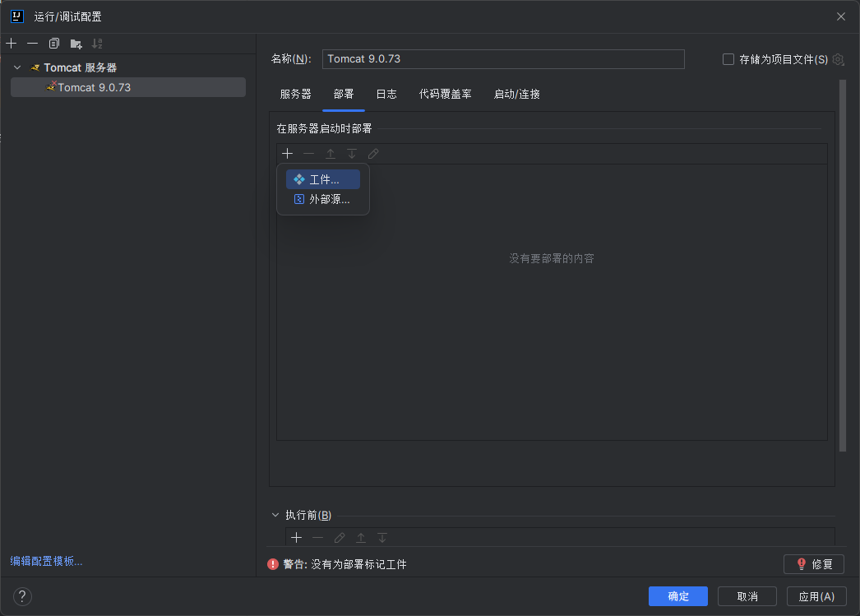
Task: Click the 取消 button
Action: click(x=747, y=596)
